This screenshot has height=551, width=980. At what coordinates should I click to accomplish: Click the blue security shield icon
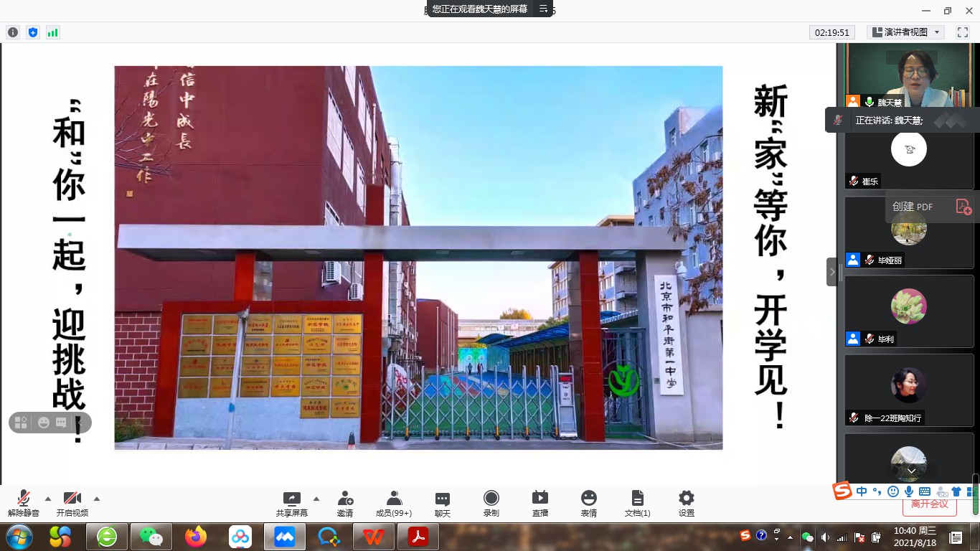(33, 32)
